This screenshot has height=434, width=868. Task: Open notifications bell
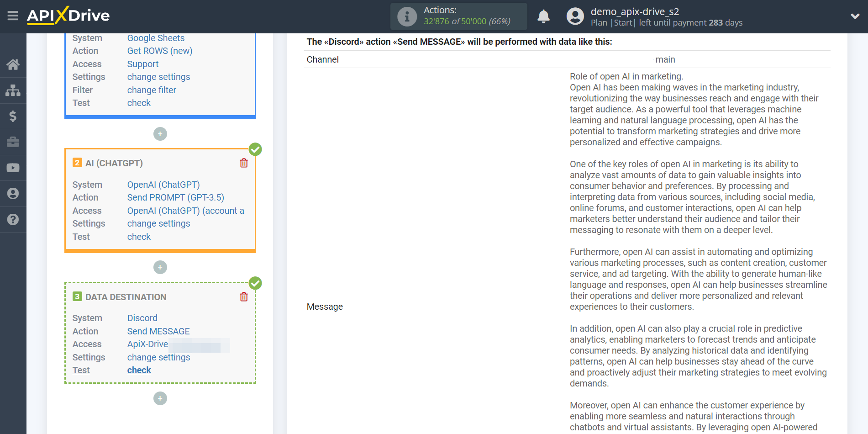pos(543,16)
